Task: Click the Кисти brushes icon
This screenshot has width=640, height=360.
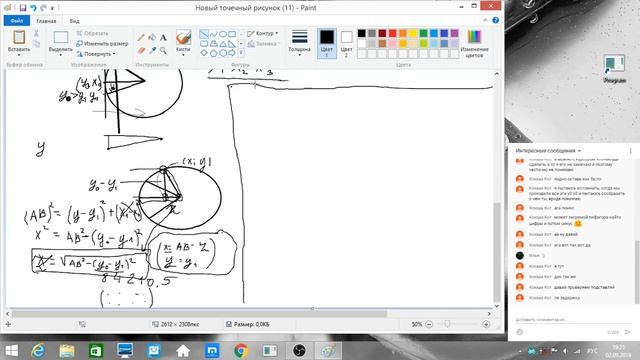Action: (x=183, y=37)
